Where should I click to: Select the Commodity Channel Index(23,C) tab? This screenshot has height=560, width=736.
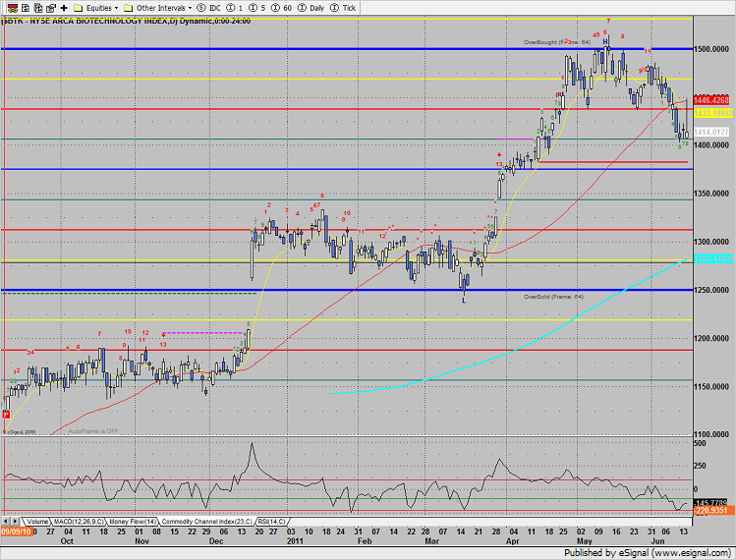pos(206,522)
